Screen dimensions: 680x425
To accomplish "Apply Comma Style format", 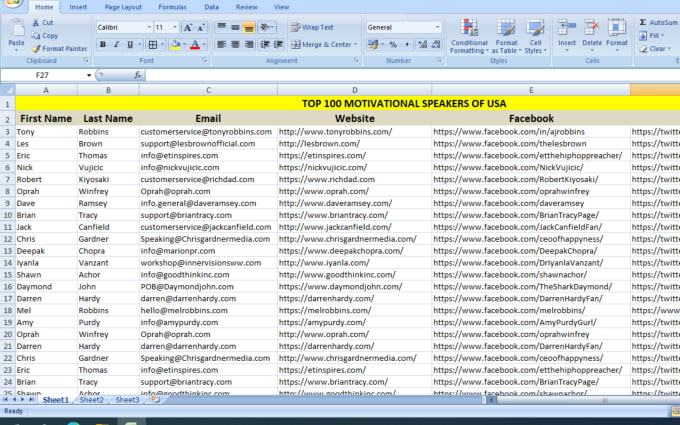I will (407, 44).
